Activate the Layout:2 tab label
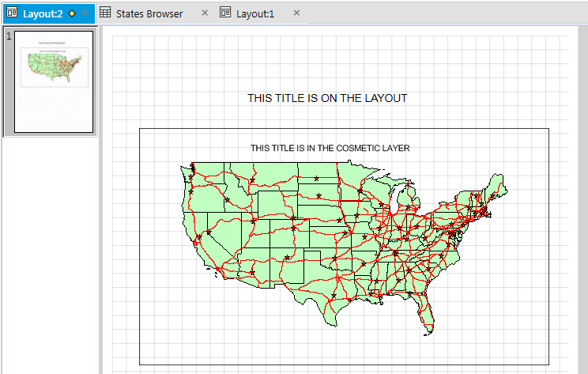 point(43,13)
